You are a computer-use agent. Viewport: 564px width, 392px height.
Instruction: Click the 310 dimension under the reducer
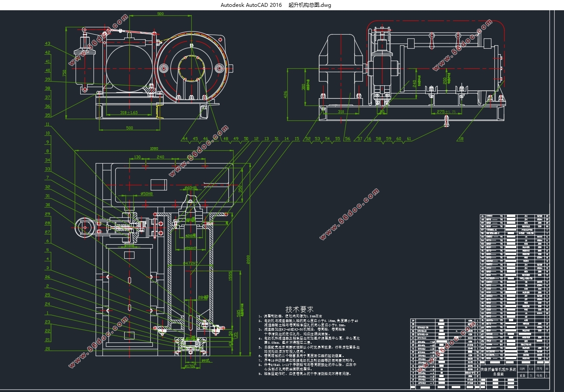coord(341,111)
